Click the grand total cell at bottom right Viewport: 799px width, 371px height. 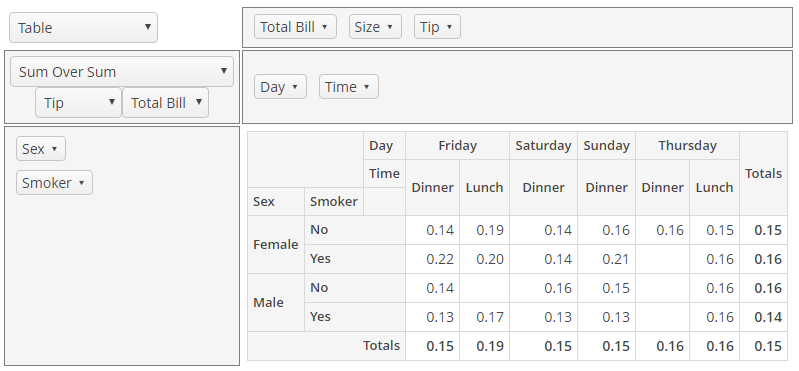[x=763, y=346]
